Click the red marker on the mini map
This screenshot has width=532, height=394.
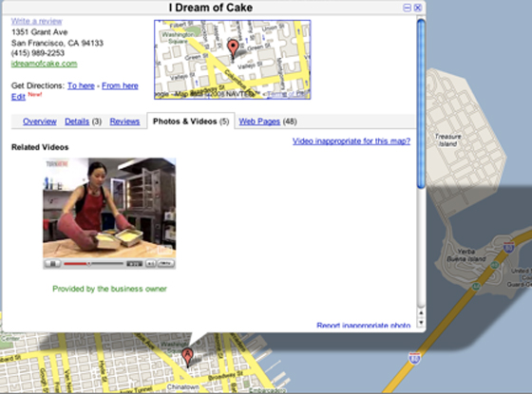click(233, 48)
